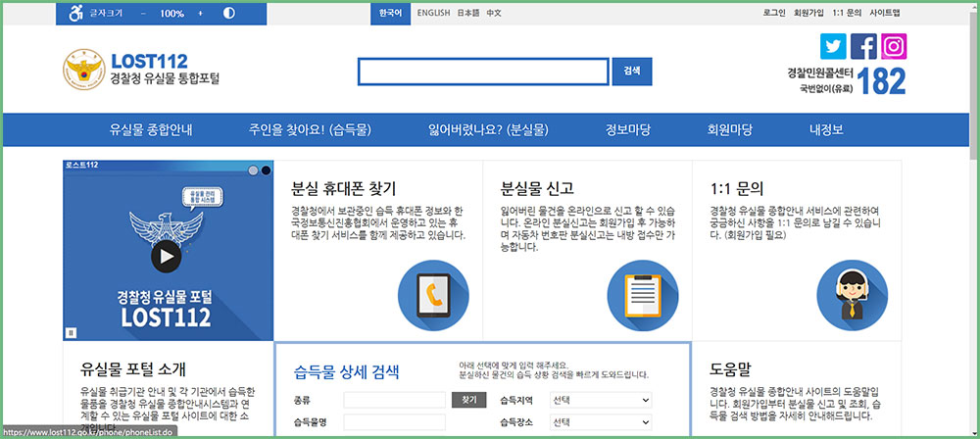The image size is (980, 439).
Task: Open 내정보 menu
Action: 826,130
